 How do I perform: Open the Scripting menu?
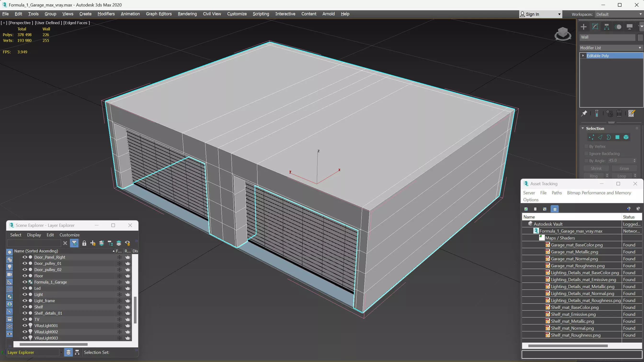click(261, 14)
